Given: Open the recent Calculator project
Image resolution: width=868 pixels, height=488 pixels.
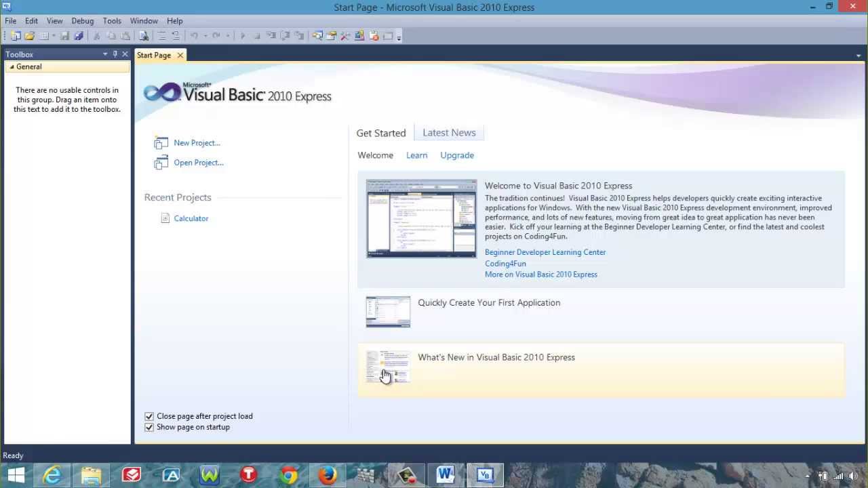Looking at the screenshot, I should pos(191,218).
